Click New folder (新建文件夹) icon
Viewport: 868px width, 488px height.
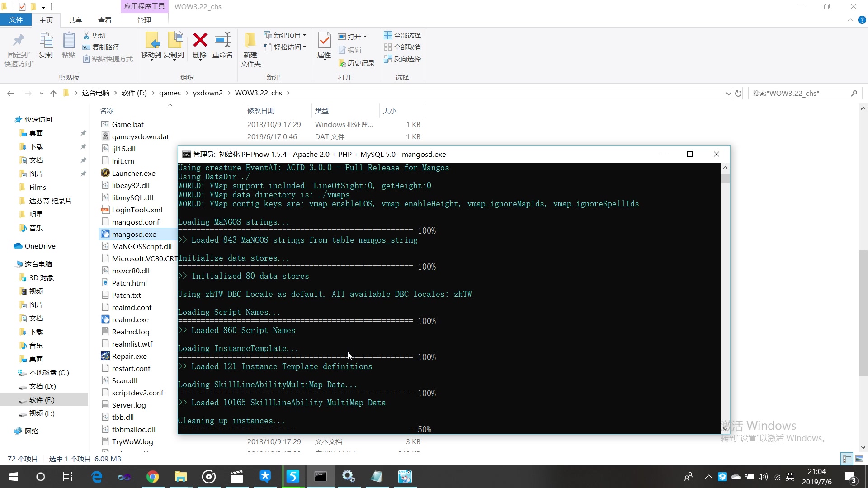(x=250, y=41)
